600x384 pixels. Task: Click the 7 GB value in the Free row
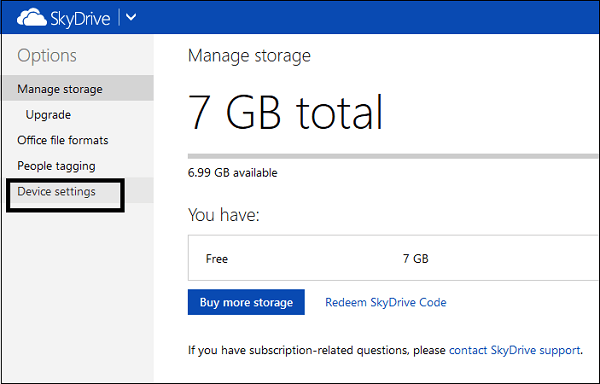[416, 259]
